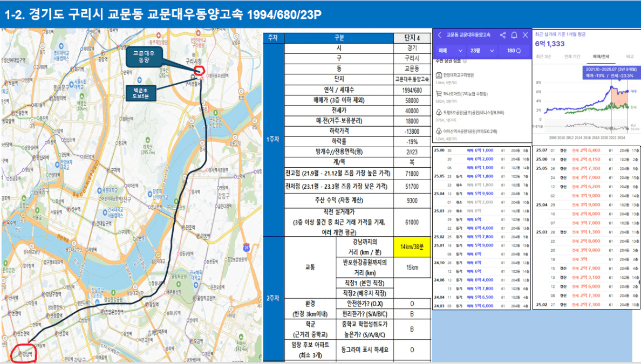The image size is (641, 364).
Task: Click the help icon next to 주변 상권 정보
Action: point(465,61)
